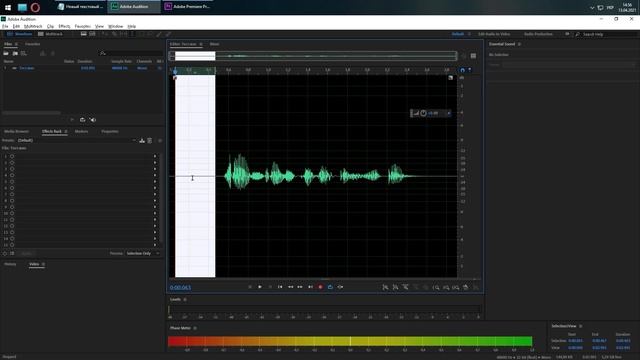Click the white overview navigator selection bar

tap(195, 56)
